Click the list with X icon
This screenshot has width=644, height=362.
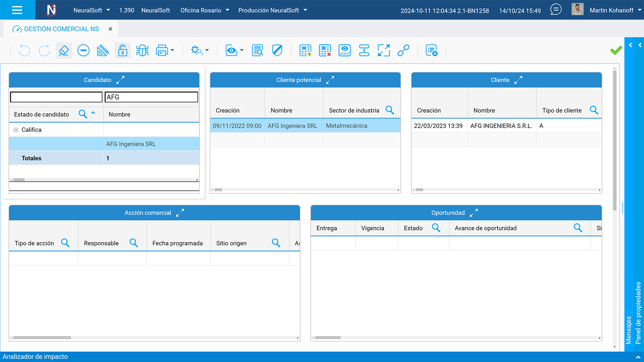pyautogui.click(x=431, y=51)
